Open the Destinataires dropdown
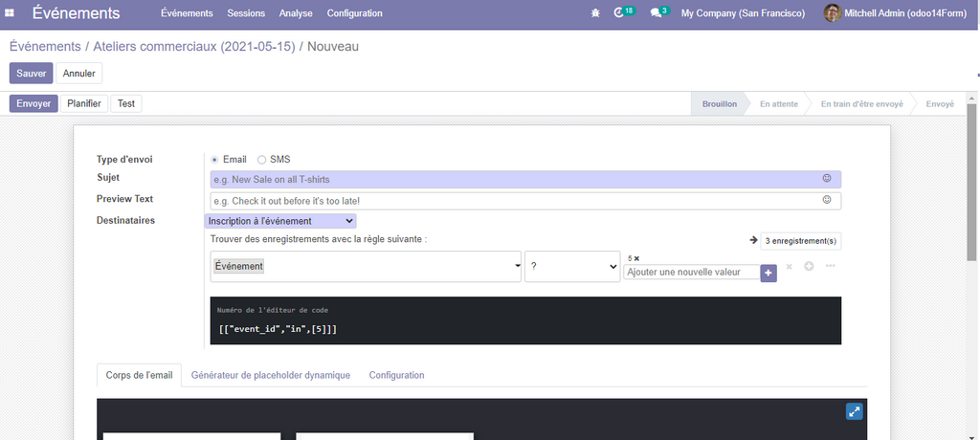This screenshot has height=440, width=980. coord(268,221)
